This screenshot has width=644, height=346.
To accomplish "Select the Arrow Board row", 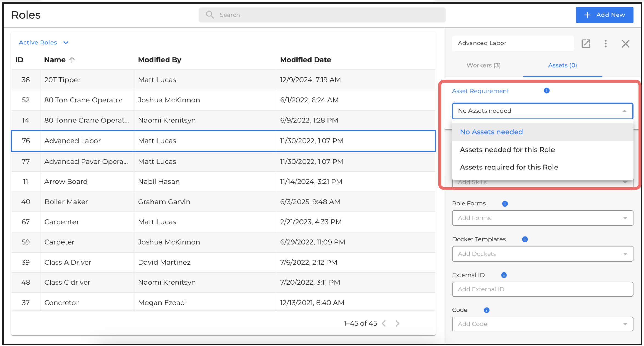I will tap(223, 182).
